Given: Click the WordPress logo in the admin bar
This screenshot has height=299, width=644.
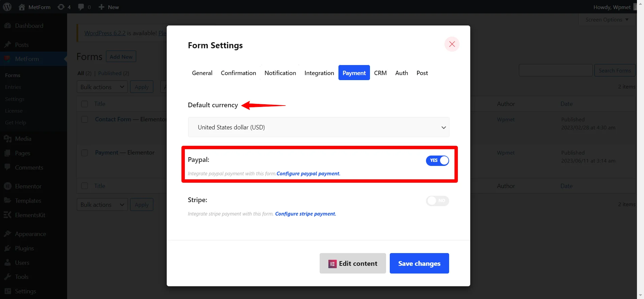Looking at the screenshot, I should pyautogui.click(x=7, y=7).
